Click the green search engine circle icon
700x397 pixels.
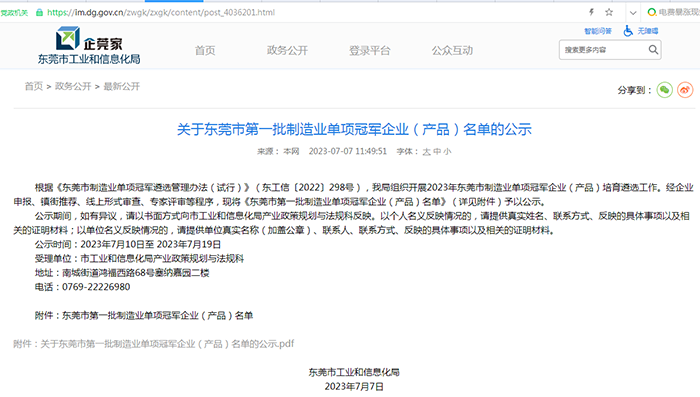click(x=651, y=13)
